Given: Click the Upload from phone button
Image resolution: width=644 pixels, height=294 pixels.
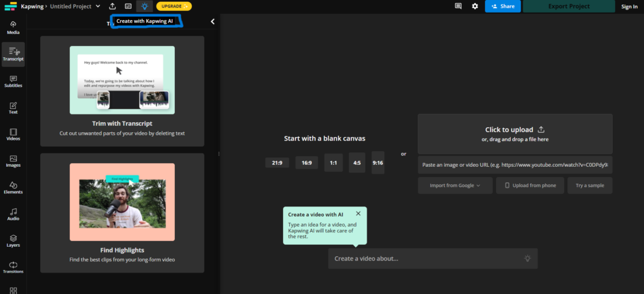Looking at the screenshot, I should (530, 186).
